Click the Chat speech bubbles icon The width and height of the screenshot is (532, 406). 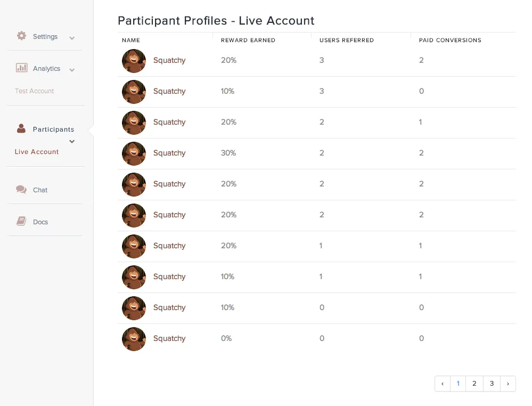tap(21, 189)
